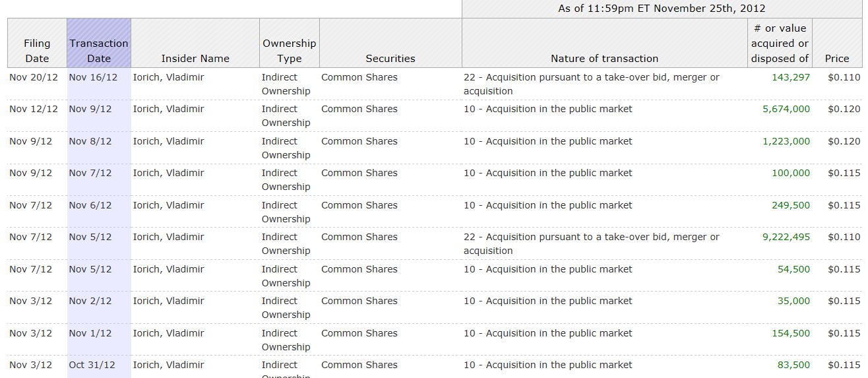Image resolution: width=868 pixels, height=378 pixels.
Task: Select the Securities column header
Action: (x=390, y=58)
